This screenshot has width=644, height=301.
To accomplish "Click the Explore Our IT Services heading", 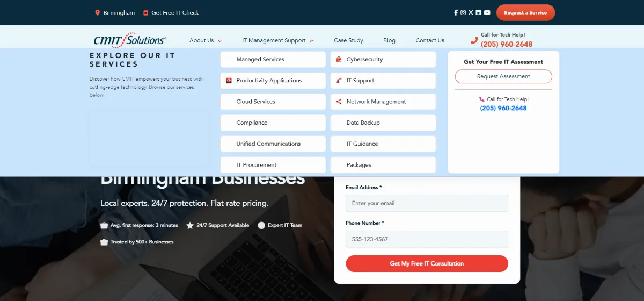I will pyautogui.click(x=133, y=60).
